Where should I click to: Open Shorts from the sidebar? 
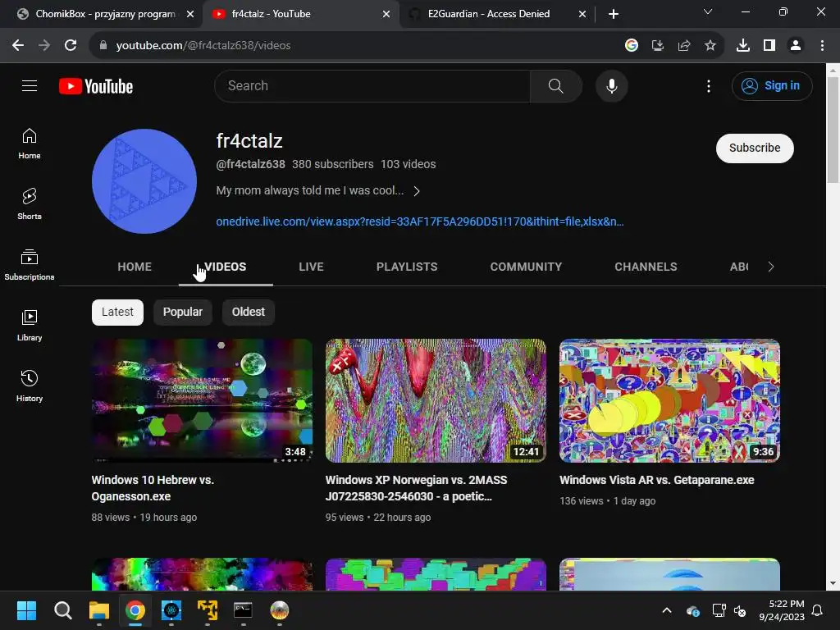[30, 204]
